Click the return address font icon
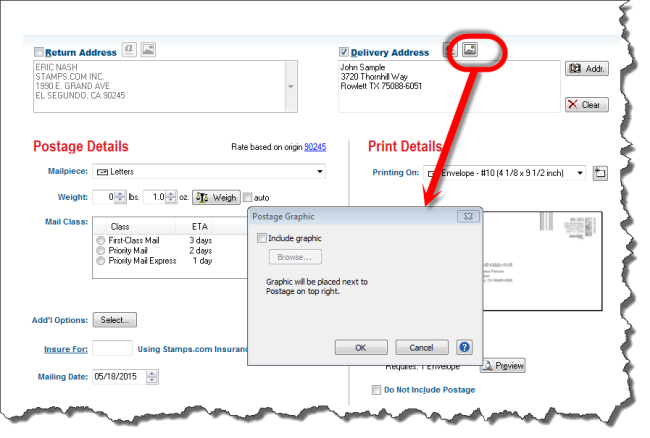650x438 pixels. pyautogui.click(x=129, y=49)
